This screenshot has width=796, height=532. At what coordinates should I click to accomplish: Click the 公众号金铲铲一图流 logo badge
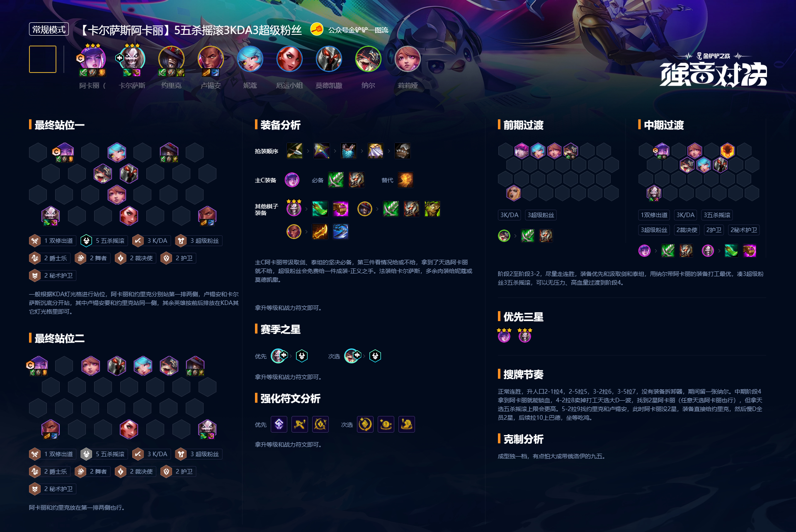[349, 30]
